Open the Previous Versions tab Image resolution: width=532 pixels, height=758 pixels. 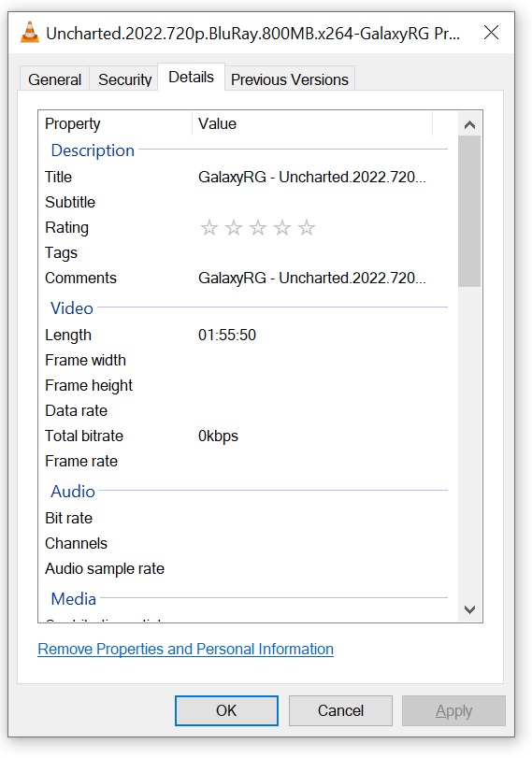point(290,79)
